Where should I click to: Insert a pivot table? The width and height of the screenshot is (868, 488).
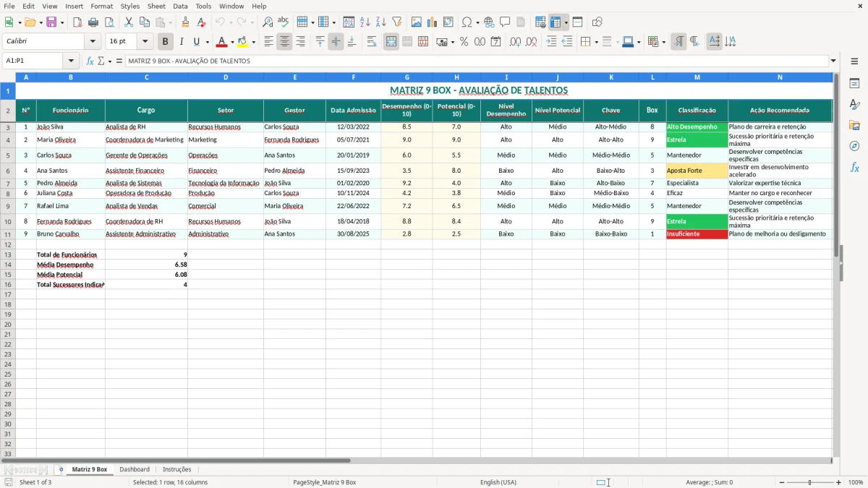pyautogui.click(x=448, y=22)
